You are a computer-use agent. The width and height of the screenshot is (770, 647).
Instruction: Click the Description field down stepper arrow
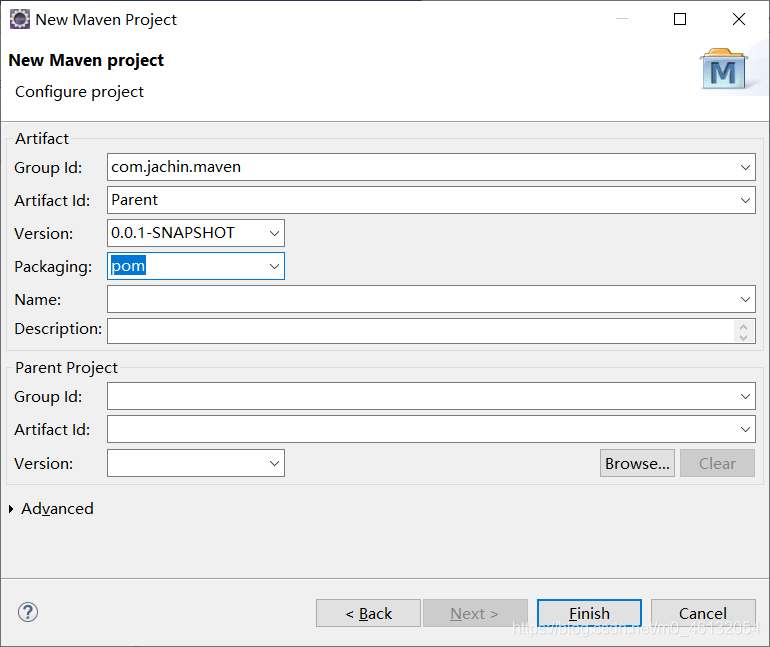742,337
